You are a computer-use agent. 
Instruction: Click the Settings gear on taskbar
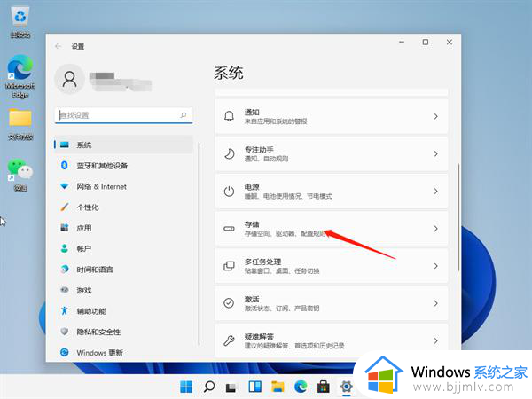[346, 387]
